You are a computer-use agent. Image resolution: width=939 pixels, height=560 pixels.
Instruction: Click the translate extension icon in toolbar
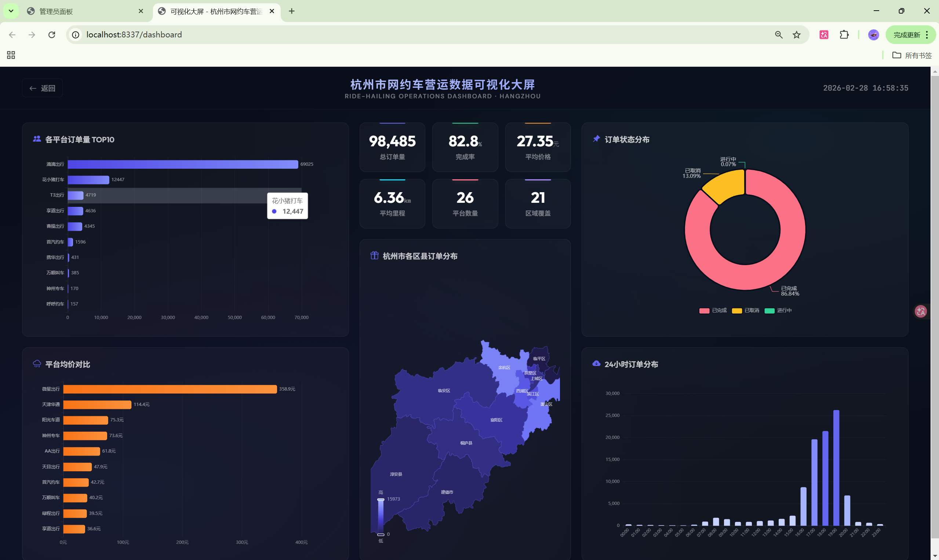point(823,35)
